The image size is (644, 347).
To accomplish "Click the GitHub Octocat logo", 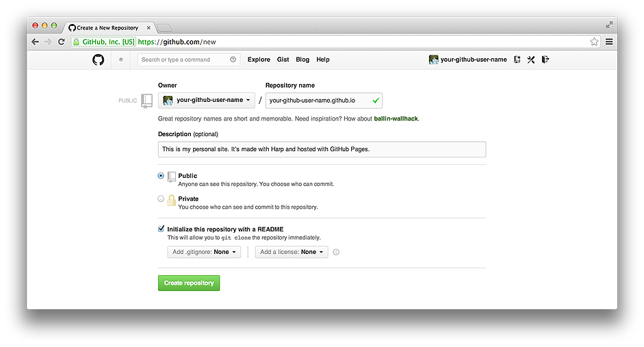I will (99, 60).
